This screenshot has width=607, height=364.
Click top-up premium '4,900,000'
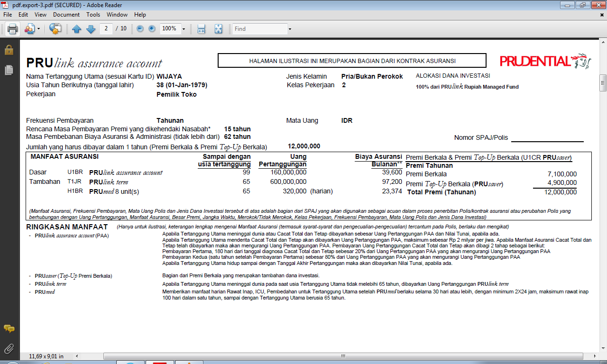[562, 183]
